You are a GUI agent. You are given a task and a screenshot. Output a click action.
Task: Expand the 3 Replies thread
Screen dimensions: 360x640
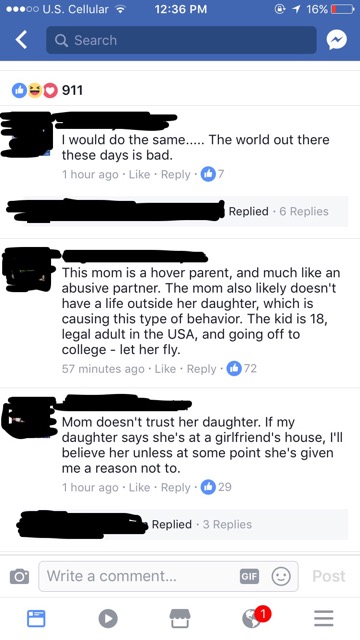pyautogui.click(x=227, y=524)
